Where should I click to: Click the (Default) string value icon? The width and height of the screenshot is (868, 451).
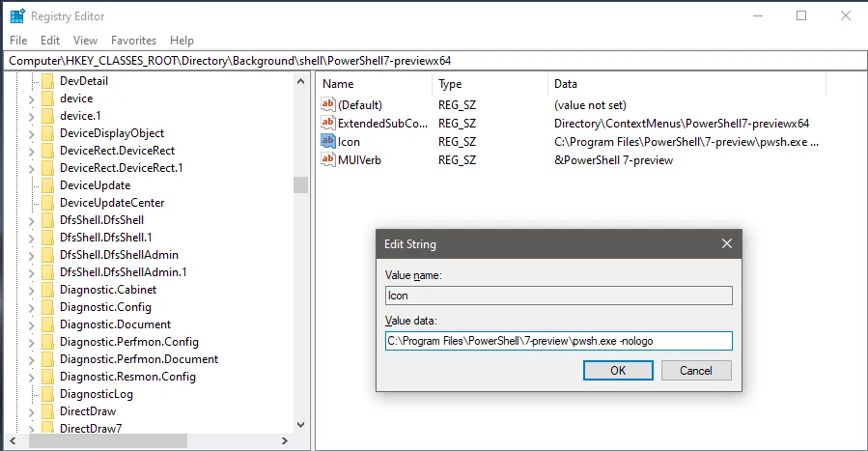[327, 105]
